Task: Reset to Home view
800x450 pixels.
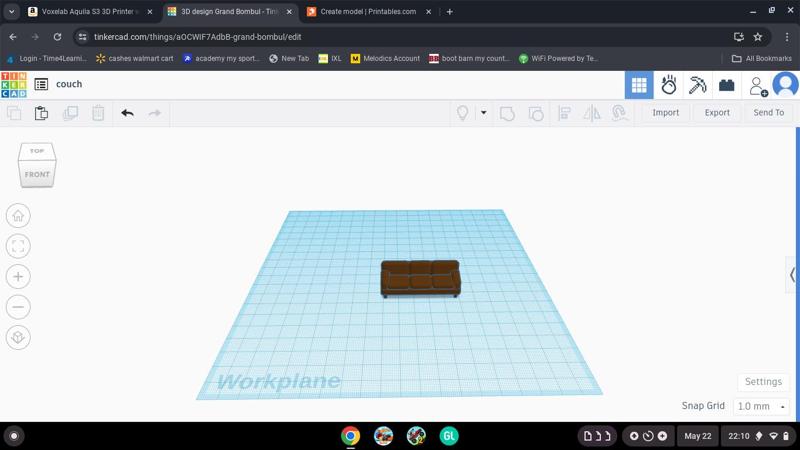Action: pos(18,216)
